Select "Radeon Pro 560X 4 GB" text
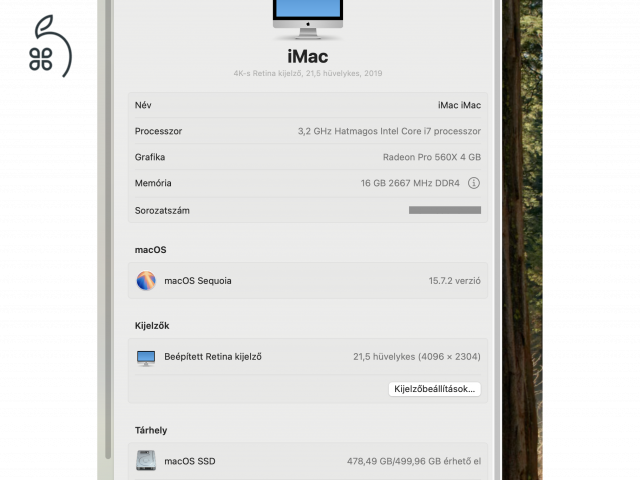Image resolution: width=640 pixels, height=480 pixels. 432,157
